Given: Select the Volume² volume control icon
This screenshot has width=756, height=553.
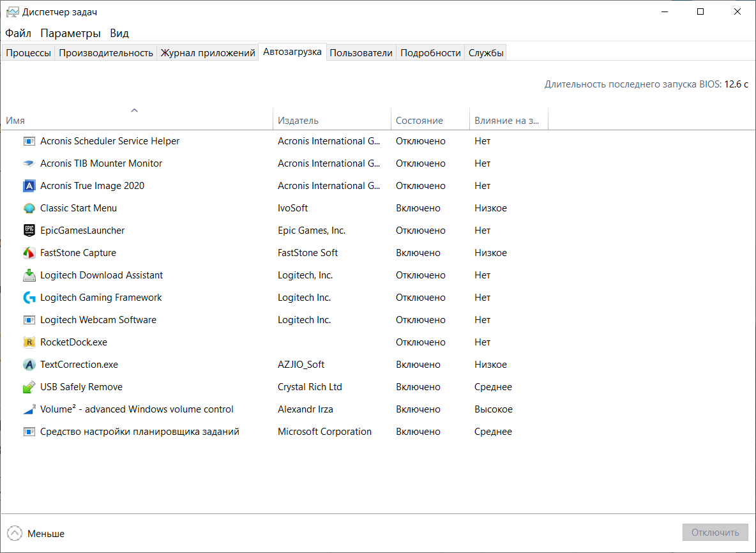Looking at the screenshot, I should (29, 409).
